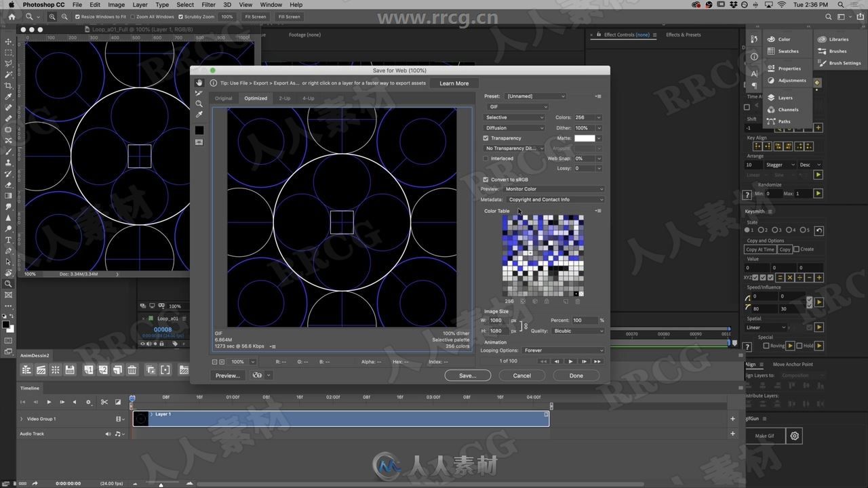Screen dimensions: 868x488
Task: Open the Filter menu
Action: 209,5
